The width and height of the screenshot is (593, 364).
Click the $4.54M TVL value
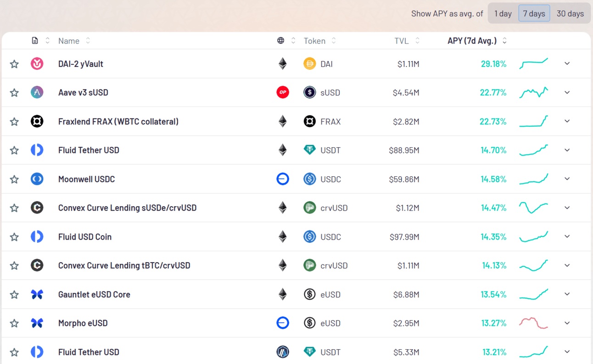click(x=406, y=93)
